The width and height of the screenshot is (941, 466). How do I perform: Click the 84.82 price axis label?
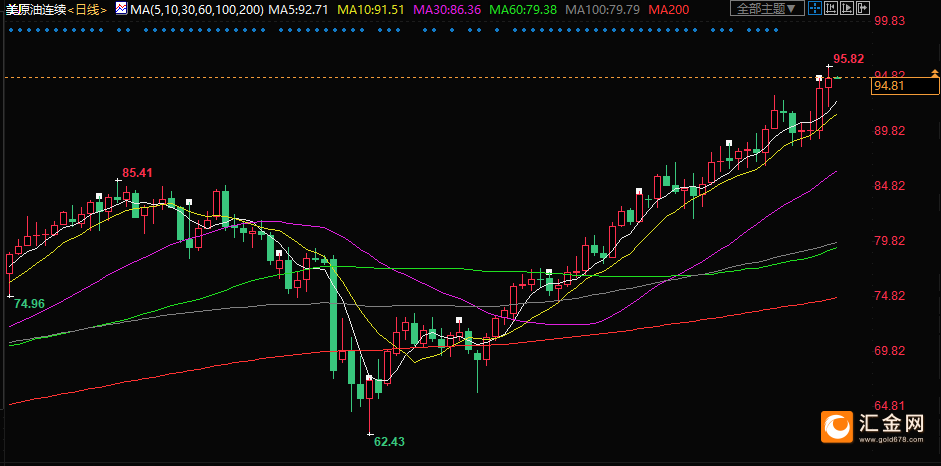pos(889,186)
